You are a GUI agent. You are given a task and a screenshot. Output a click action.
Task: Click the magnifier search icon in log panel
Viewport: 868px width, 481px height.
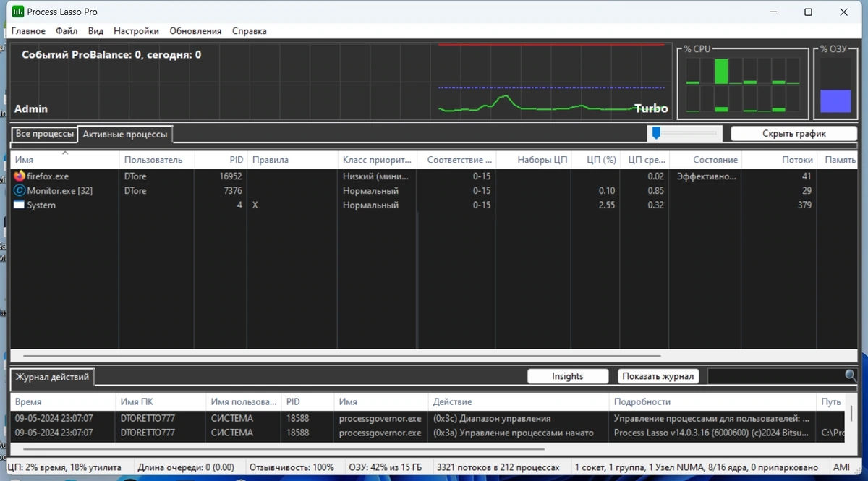851,376
